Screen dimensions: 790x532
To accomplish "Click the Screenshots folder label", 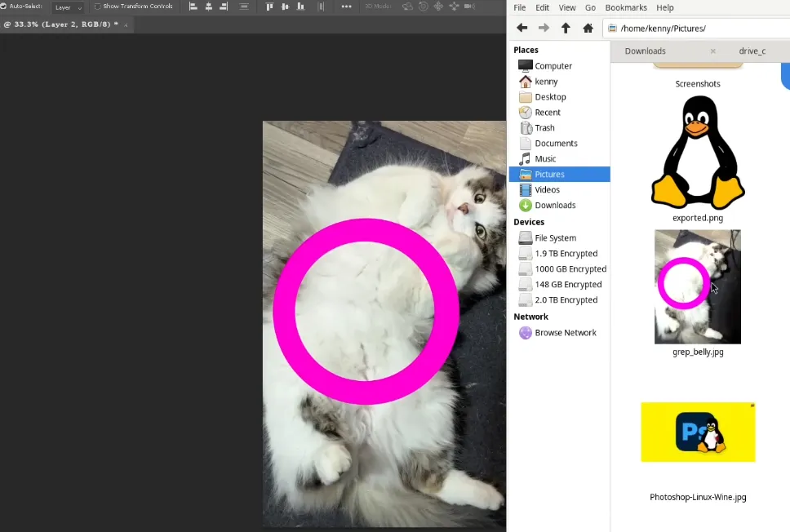I will (x=698, y=83).
